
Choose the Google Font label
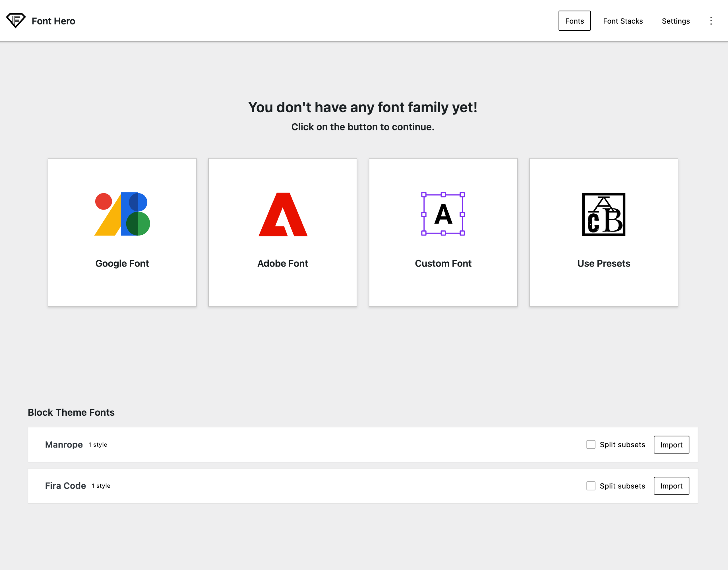pos(122,263)
